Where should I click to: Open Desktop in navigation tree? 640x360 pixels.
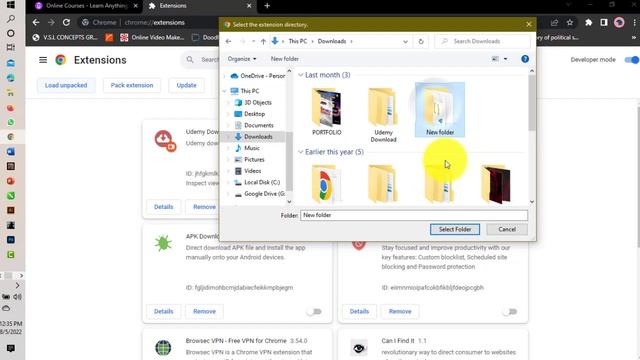point(250,114)
